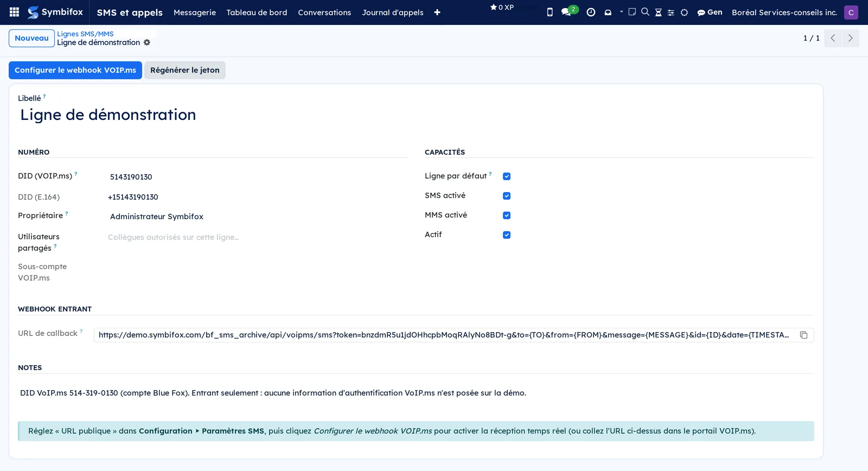Click Régénérer le jeton button
This screenshot has width=868, height=471.
185,70
